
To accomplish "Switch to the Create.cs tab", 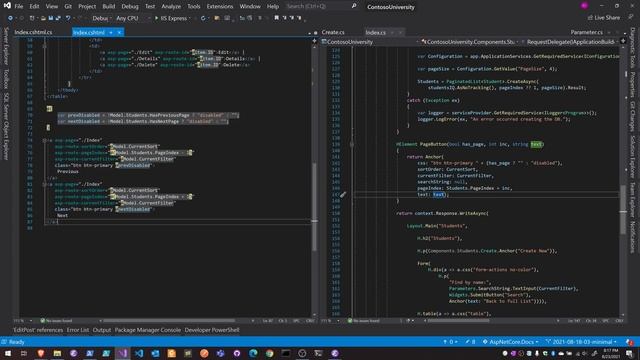I will [333, 32].
